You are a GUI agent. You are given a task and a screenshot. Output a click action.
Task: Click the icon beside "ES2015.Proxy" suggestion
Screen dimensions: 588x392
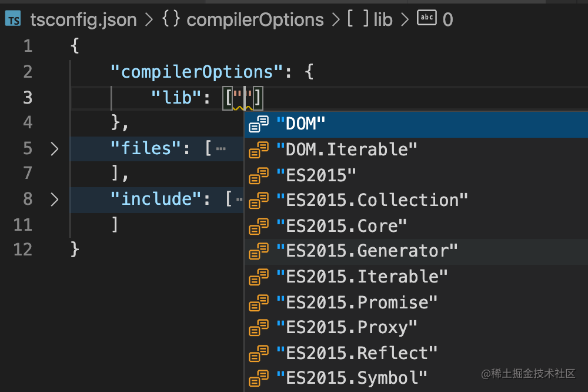coord(259,328)
